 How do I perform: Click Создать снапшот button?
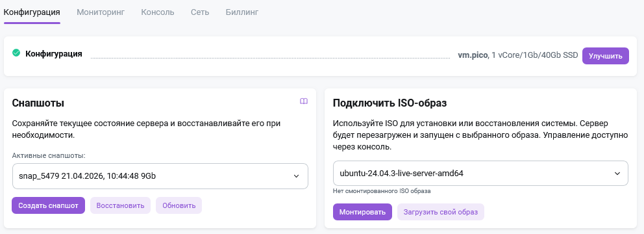point(49,205)
